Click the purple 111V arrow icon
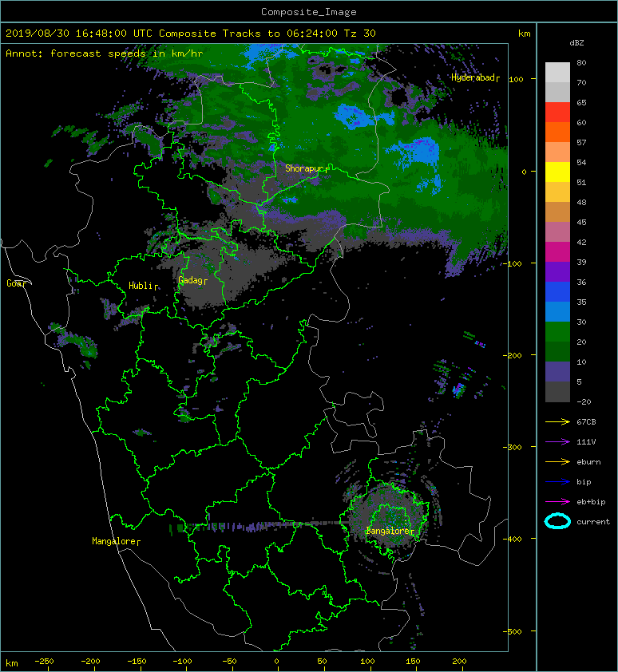The width and height of the screenshot is (618, 672). tap(557, 442)
